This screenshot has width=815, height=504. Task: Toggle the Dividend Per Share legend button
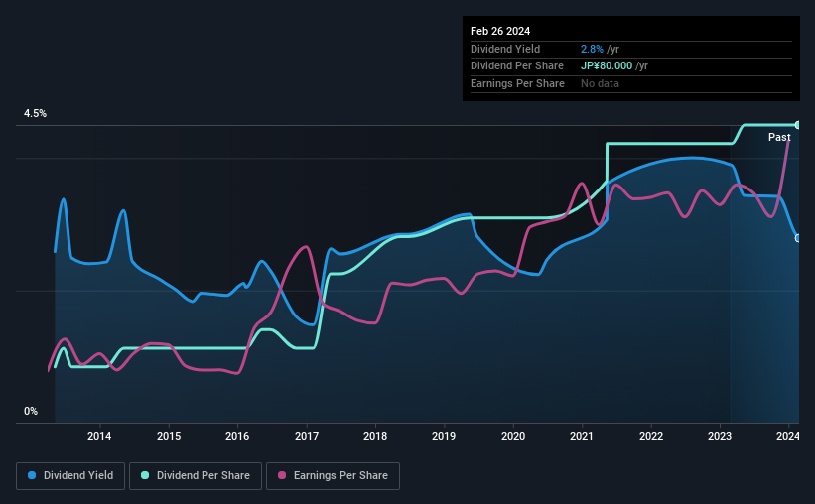tap(196, 476)
